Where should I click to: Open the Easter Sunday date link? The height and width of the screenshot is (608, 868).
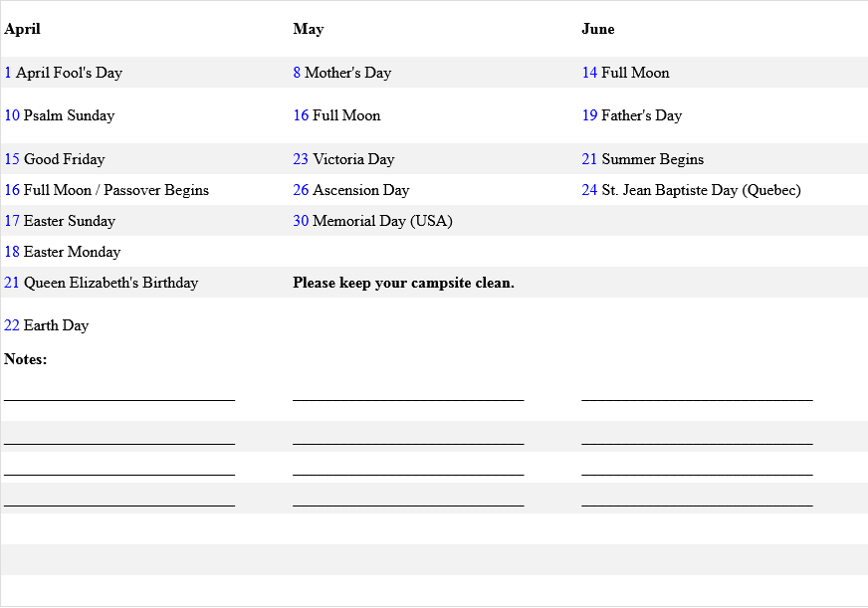coord(12,221)
